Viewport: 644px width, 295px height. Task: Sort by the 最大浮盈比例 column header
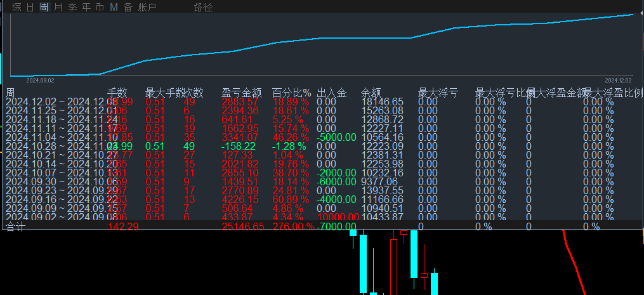tap(613, 93)
